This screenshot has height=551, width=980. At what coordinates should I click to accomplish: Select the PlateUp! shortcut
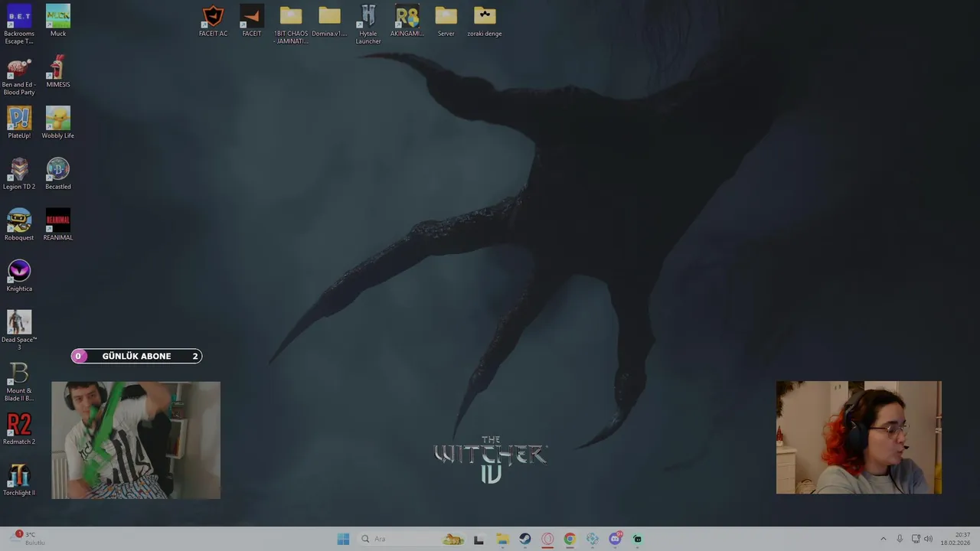pos(19,122)
